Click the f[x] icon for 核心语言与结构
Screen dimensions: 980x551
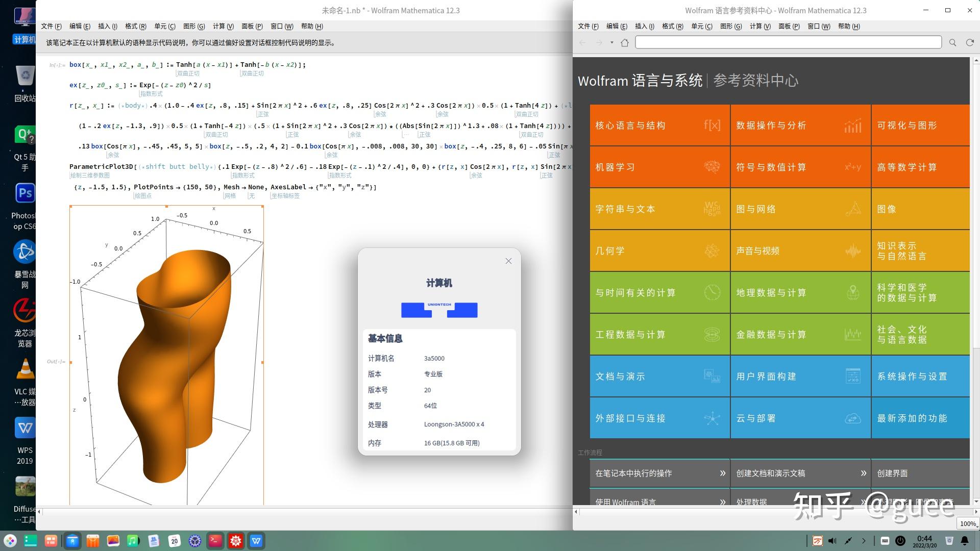tap(712, 124)
